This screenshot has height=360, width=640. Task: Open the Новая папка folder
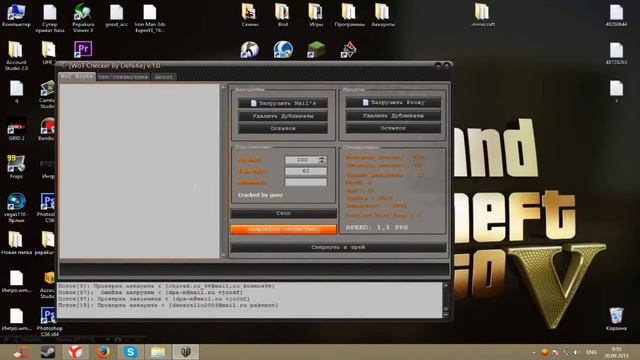pos(16,243)
